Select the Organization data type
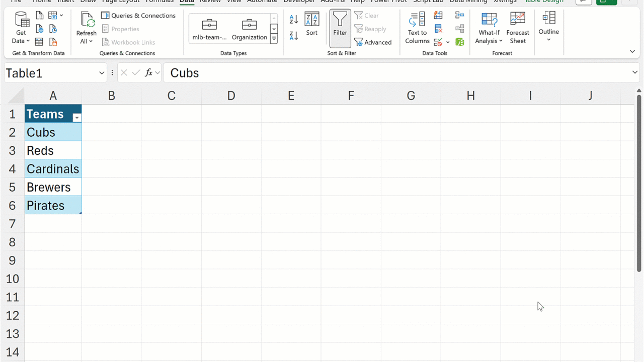The image size is (644, 362). pos(250,29)
